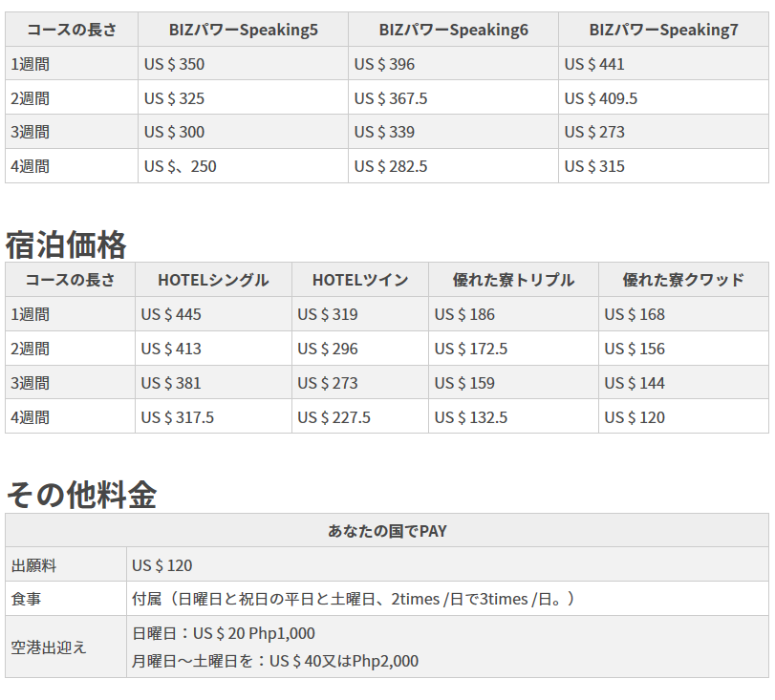The image size is (775, 700).
Task: Select the US $、250 price cell
Action: (x=181, y=166)
